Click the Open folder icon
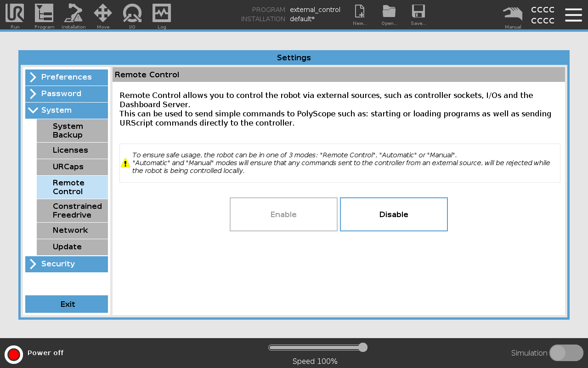Image resolution: width=588 pixels, height=368 pixels. point(389,12)
